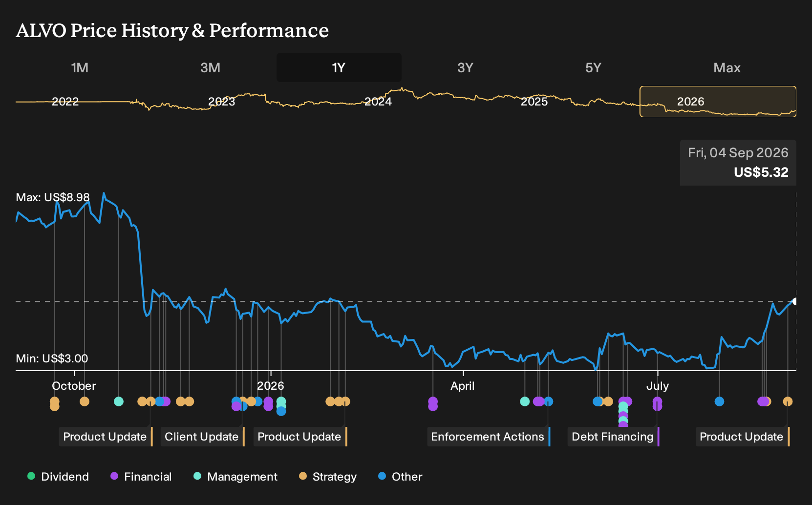Click the last orange Strategy event marker

coord(788,401)
